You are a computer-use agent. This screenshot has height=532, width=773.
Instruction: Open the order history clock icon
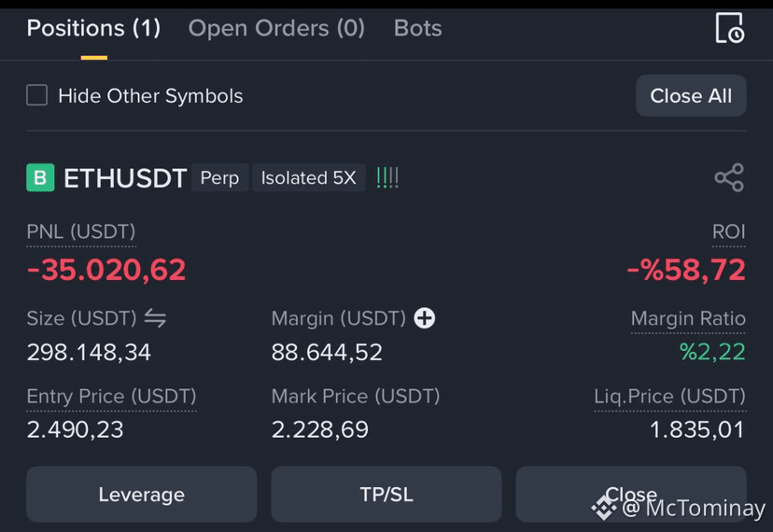(730, 28)
